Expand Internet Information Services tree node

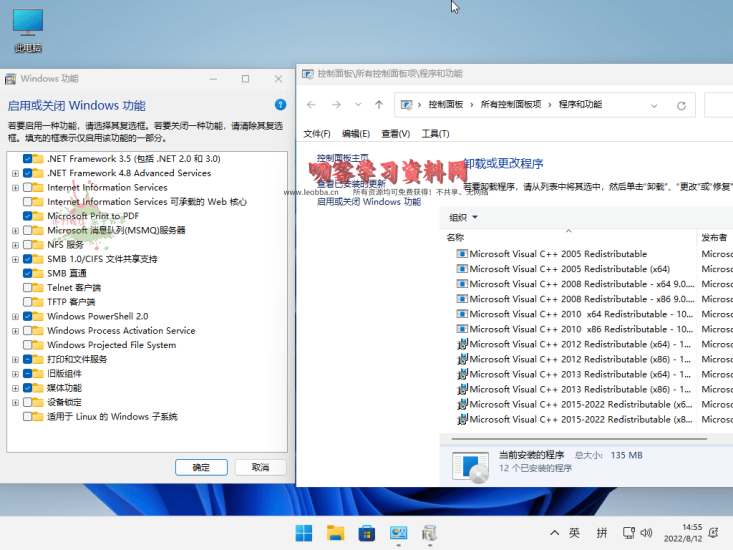pos(15,188)
